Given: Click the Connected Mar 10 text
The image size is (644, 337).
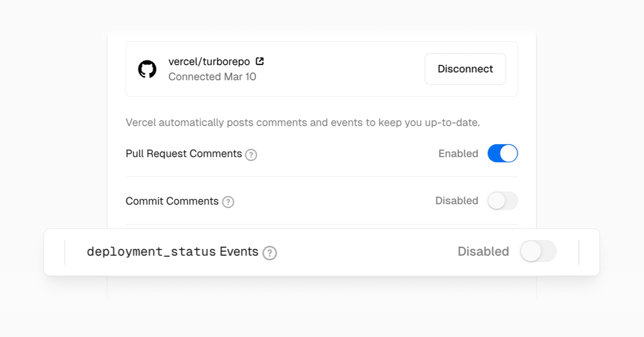Looking at the screenshot, I should tap(212, 77).
